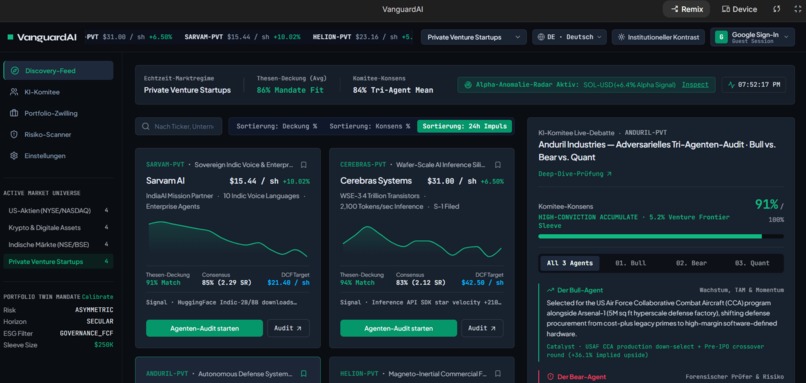806x383 pixels.
Task: Start Agenten-Audit for Cerebras Systems
Action: (x=398, y=328)
